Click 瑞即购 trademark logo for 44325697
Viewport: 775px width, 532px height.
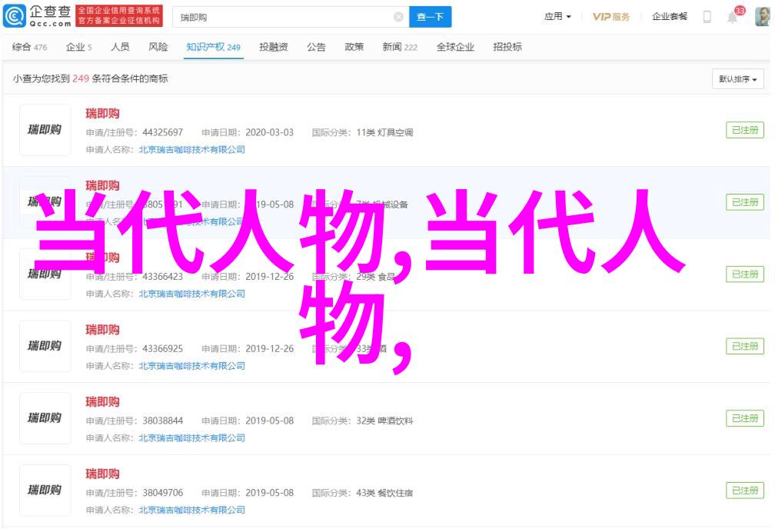tap(45, 130)
